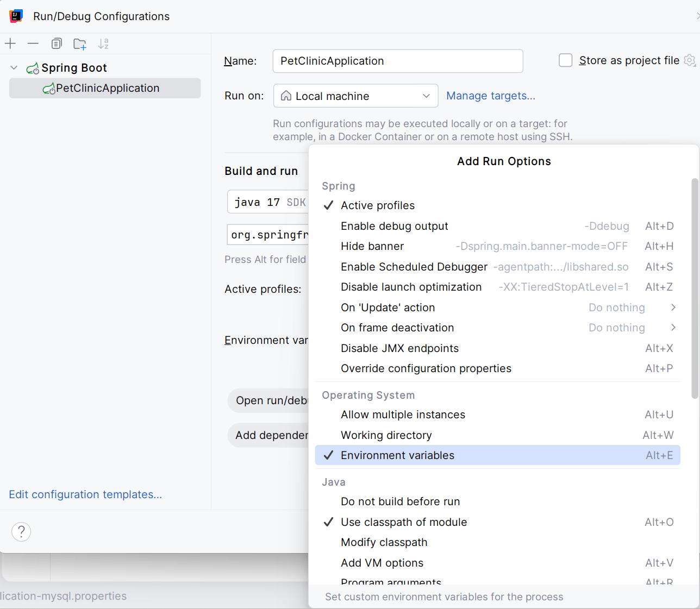Click home icon in Run on dropdown
This screenshot has height=609, width=700.
click(286, 96)
